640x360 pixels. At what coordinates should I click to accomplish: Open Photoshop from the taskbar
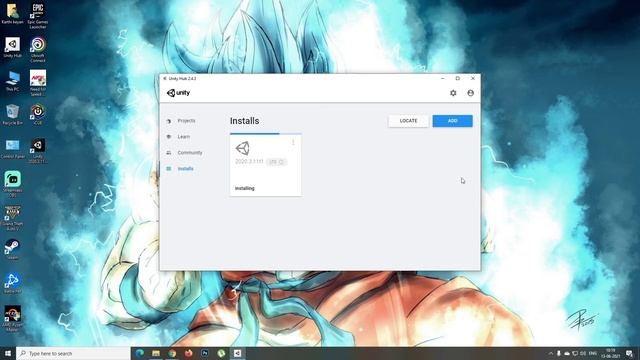coord(205,353)
